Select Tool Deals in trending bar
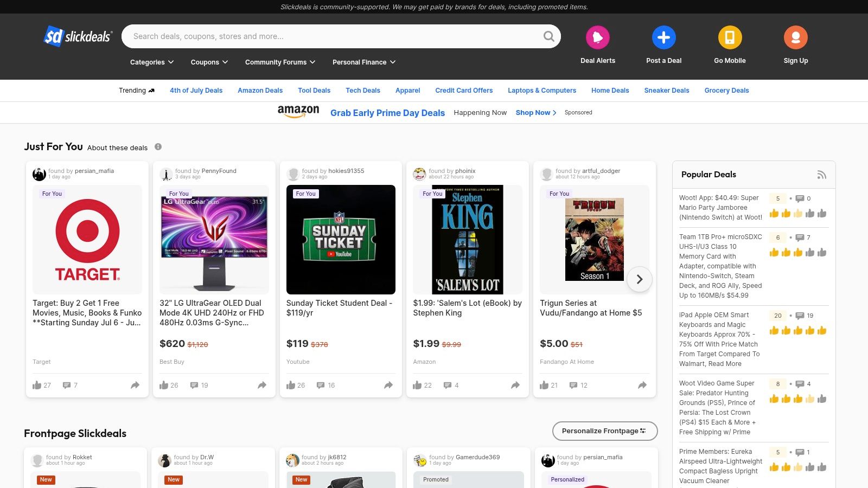 tap(314, 91)
